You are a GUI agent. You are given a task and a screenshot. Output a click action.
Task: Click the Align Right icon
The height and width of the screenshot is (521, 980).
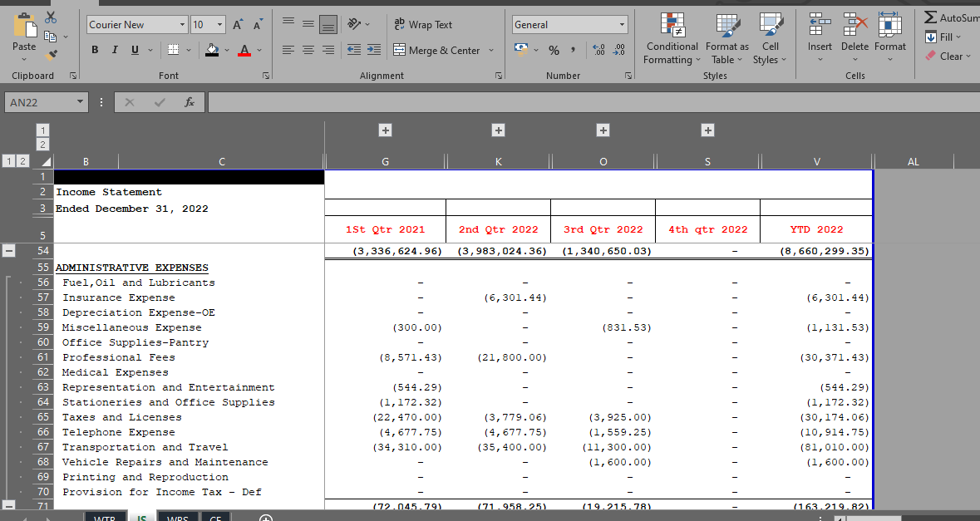(328, 50)
